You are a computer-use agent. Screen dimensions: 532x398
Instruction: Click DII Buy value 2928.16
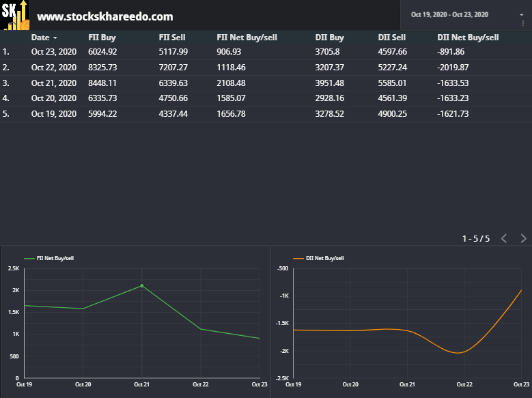tap(329, 98)
